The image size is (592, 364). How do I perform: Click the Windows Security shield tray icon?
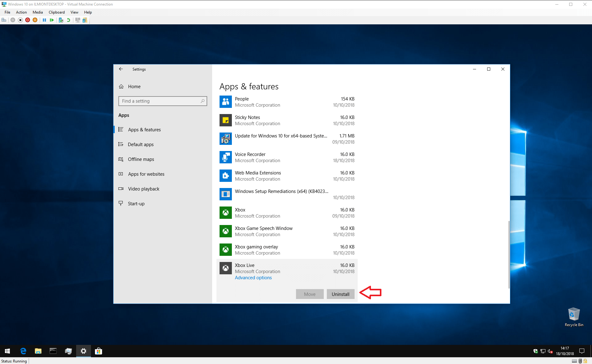(x=536, y=351)
